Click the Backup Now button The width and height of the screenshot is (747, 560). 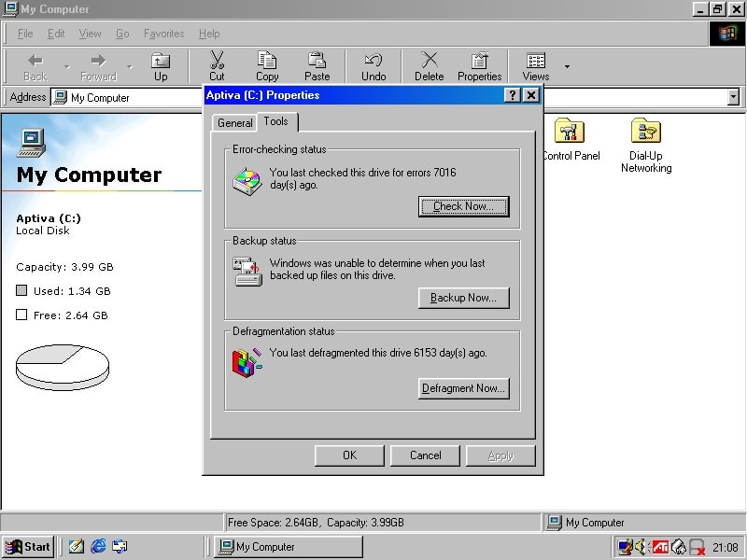[463, 298]
